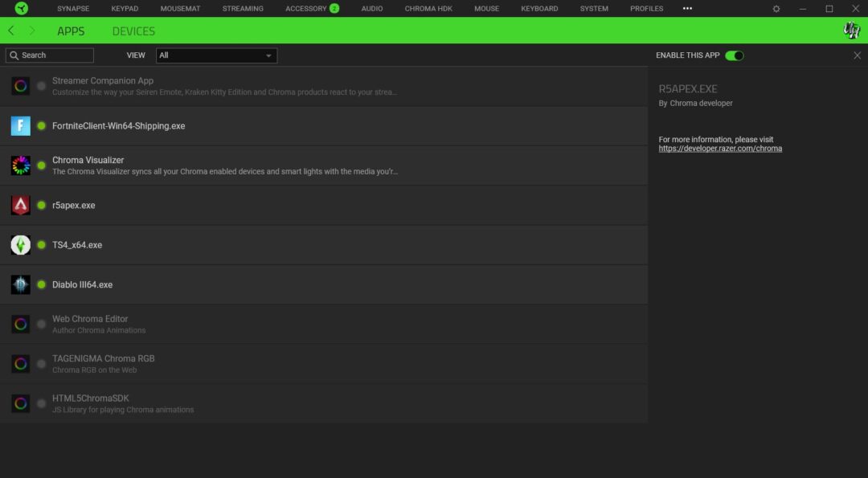
Task: Click the Diablo III64.exe game icon
Action: pyautogui.click(x=20, y=284)
